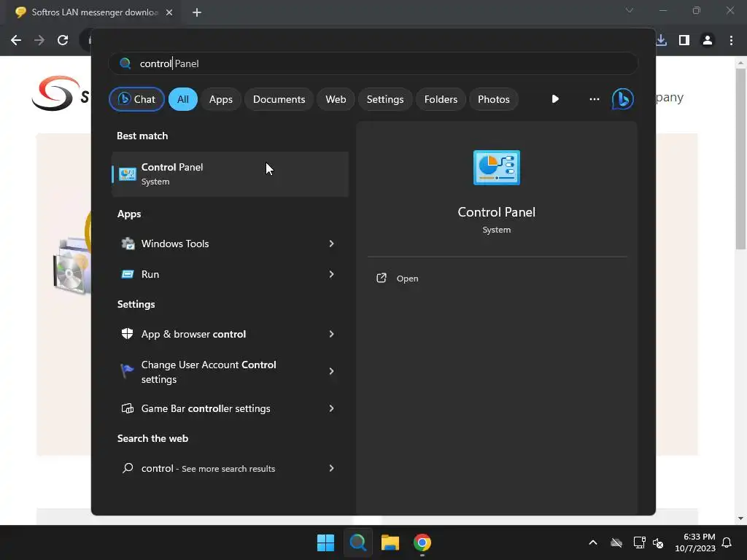Select the Settings filter tab
Screen dimensions: 747x560
(x=385, y=99)
